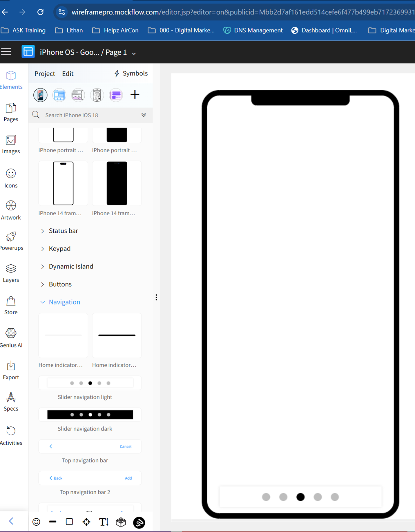Collapse the sidebar with back arrow
415x532 pixels.
pyautogui.click(x=11, y=521)
